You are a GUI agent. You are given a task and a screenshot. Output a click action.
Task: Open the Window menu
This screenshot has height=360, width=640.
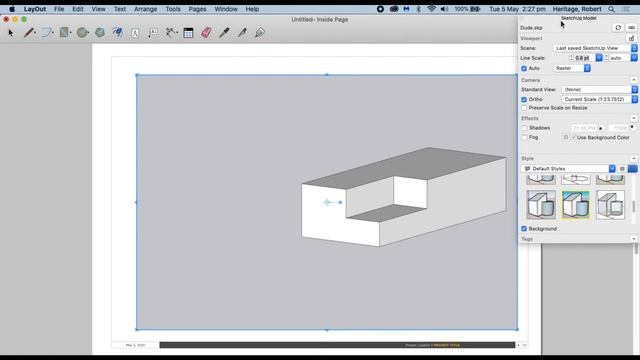tap(226, 9)
